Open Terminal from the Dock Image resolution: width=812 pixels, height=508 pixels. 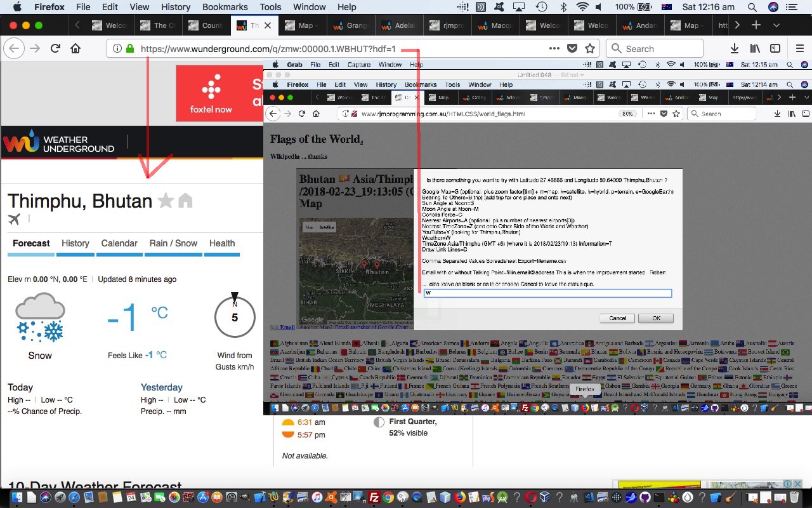click(659, 497)
